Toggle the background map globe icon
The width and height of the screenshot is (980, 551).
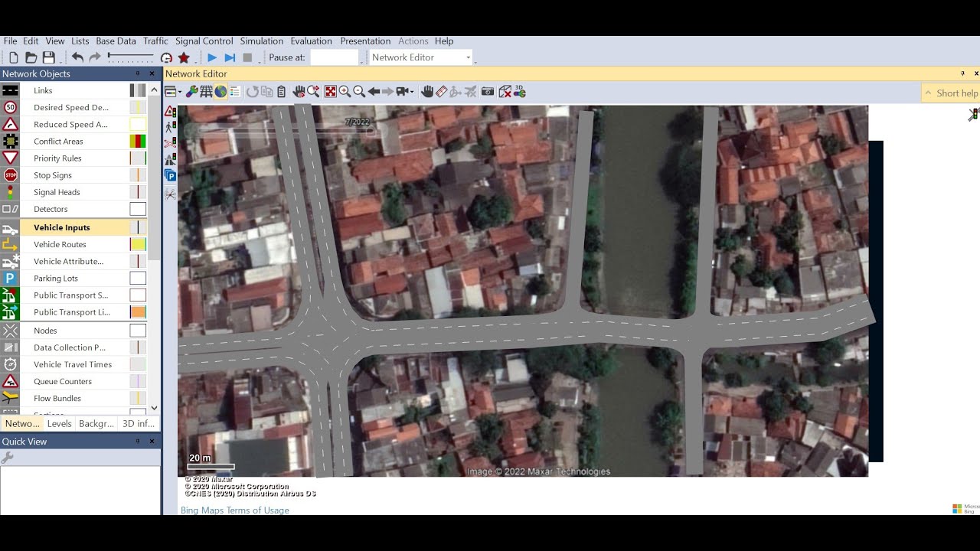pyautogui.click(x=220, y=92)
